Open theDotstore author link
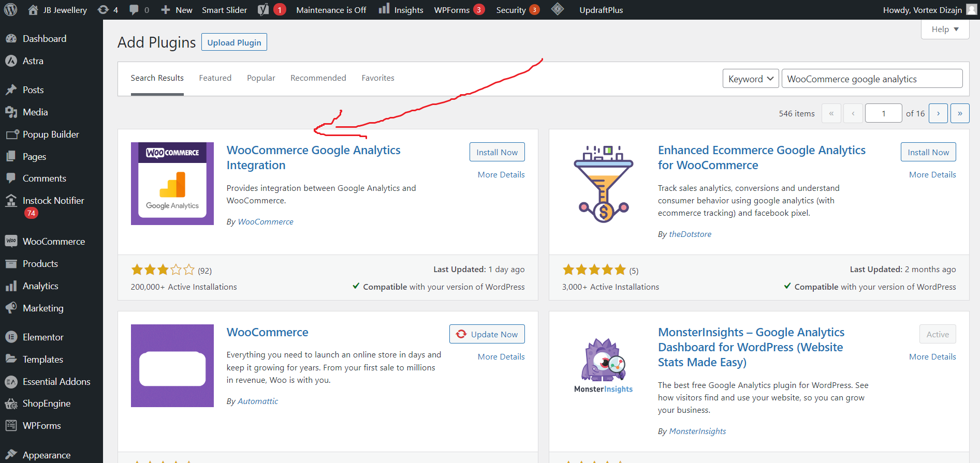Image resolution: width=980 pixels, height=463 pixels. click(x=690, y=234)
